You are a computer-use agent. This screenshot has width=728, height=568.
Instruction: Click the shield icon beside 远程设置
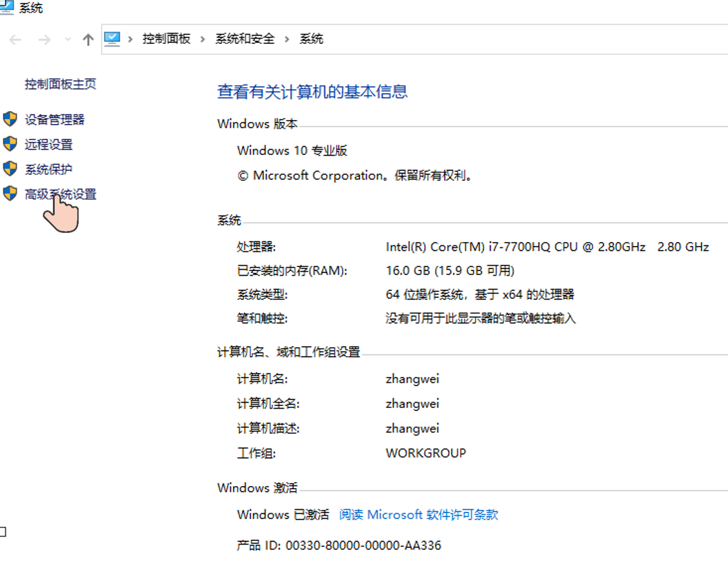(10, 144)
